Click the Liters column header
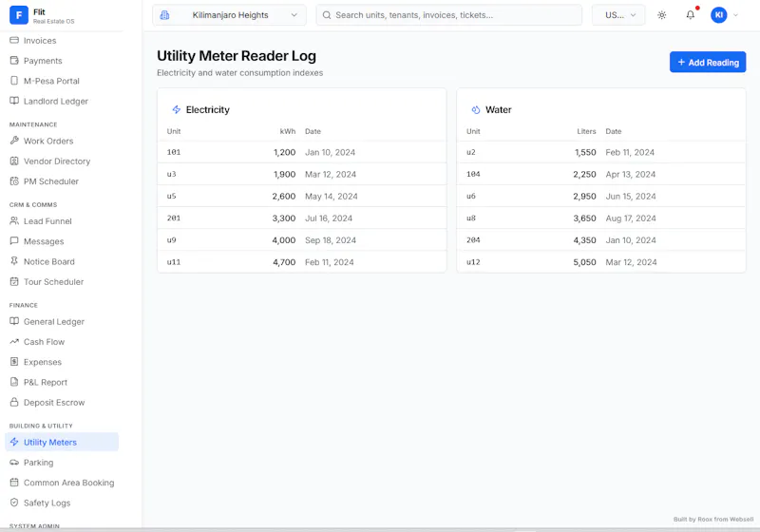 click(x=586, y=131)
